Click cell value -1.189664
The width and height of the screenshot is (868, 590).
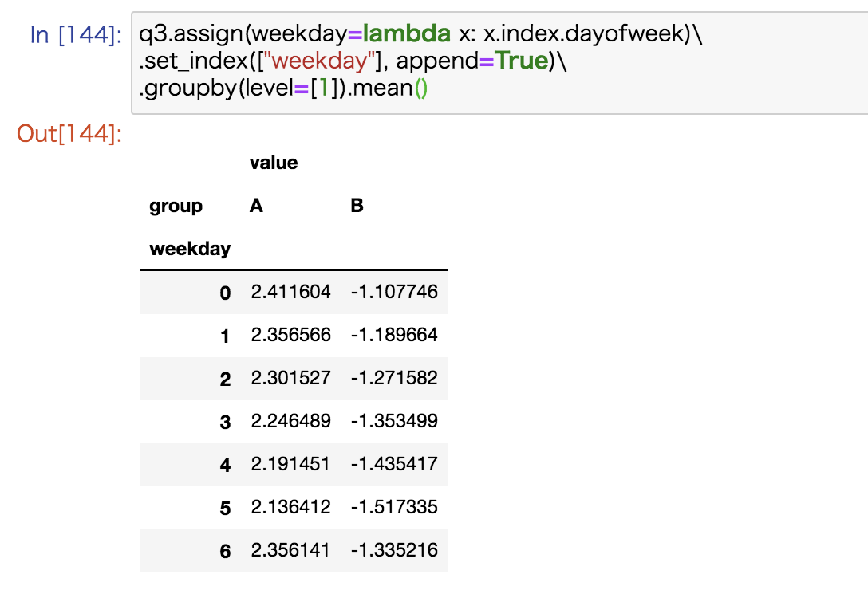tap(394, 336)
